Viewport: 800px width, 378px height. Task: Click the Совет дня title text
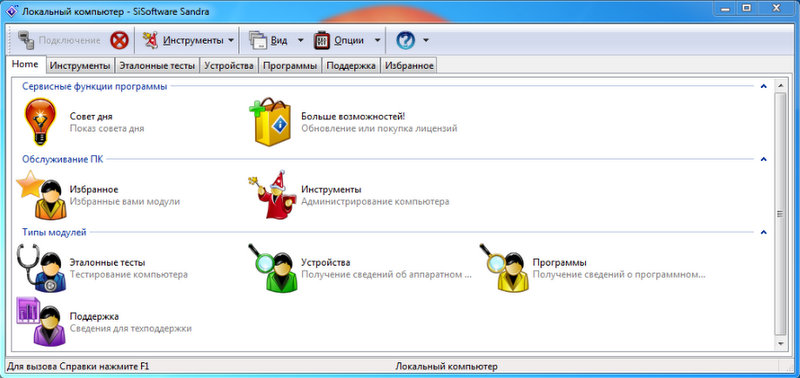click(91, 117)
